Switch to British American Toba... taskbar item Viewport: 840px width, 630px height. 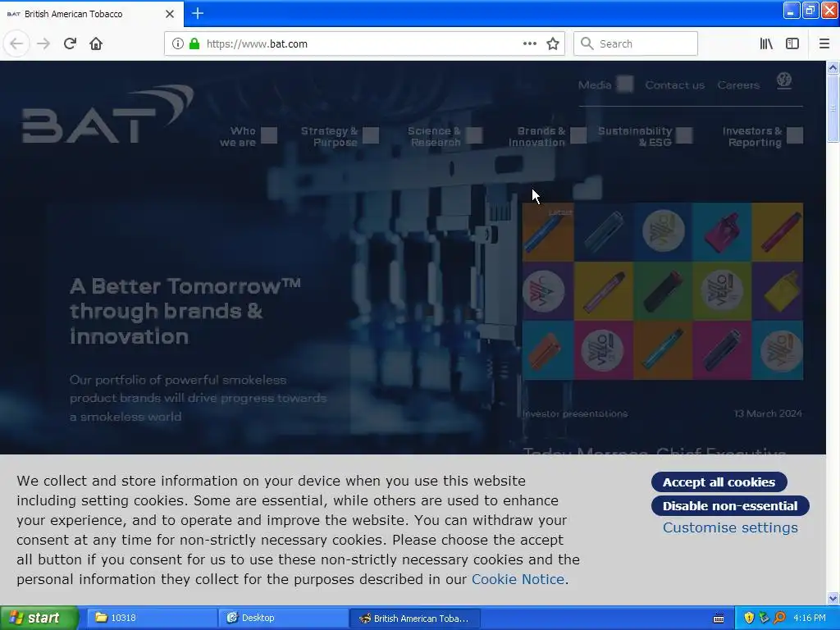[x=414, y=619]
